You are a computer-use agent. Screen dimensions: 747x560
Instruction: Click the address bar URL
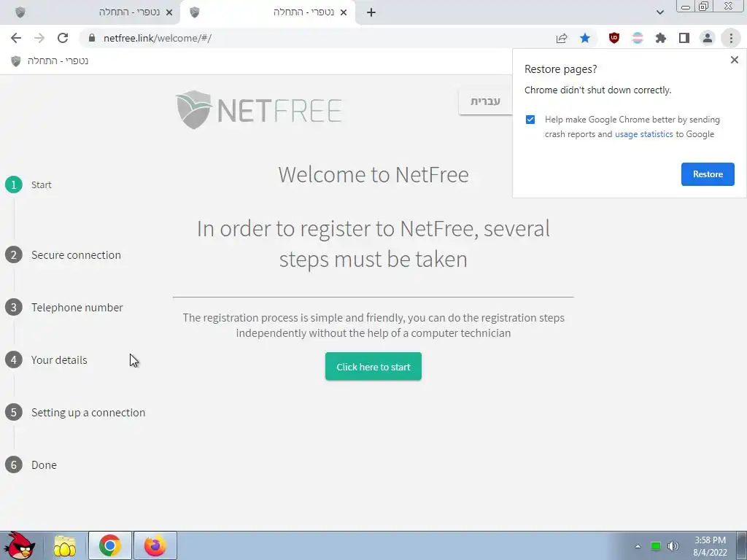pos(158,38)
